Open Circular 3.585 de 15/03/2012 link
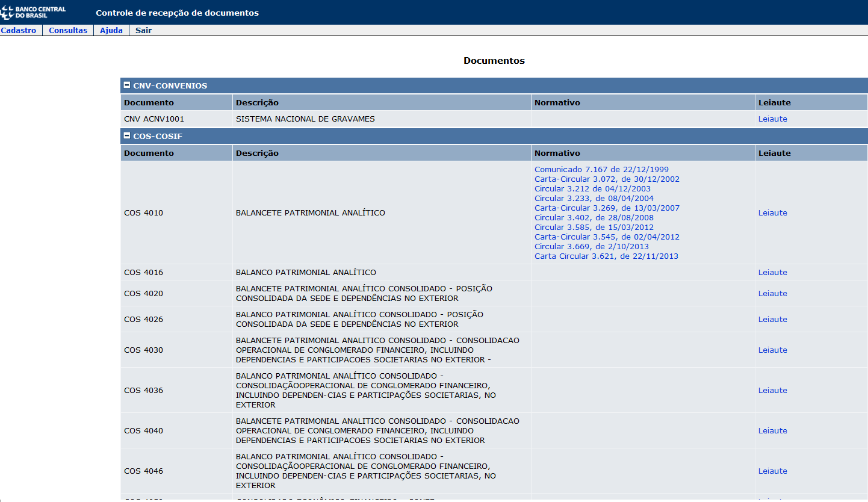This screenshot has height=502, width=868. [594, 227]
